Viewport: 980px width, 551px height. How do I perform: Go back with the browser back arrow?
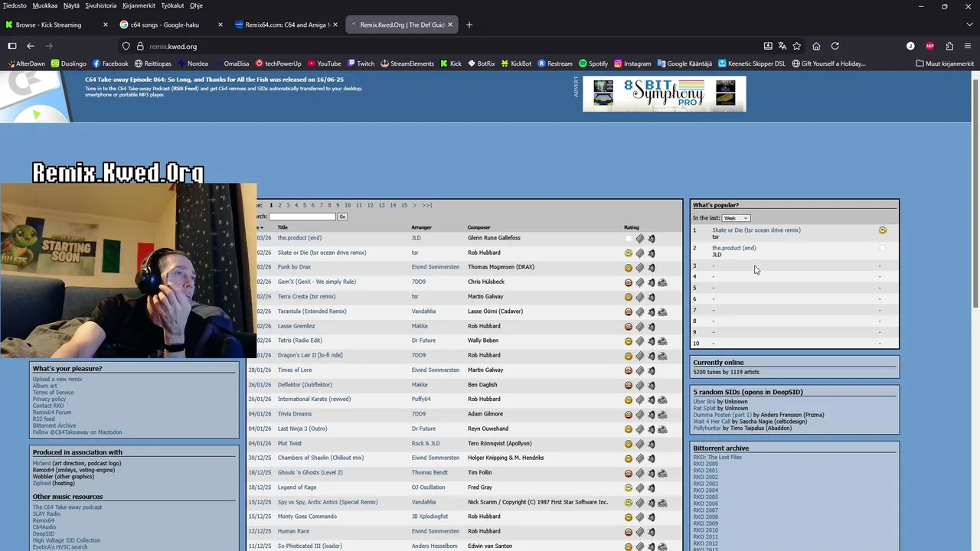pos(31,46)
